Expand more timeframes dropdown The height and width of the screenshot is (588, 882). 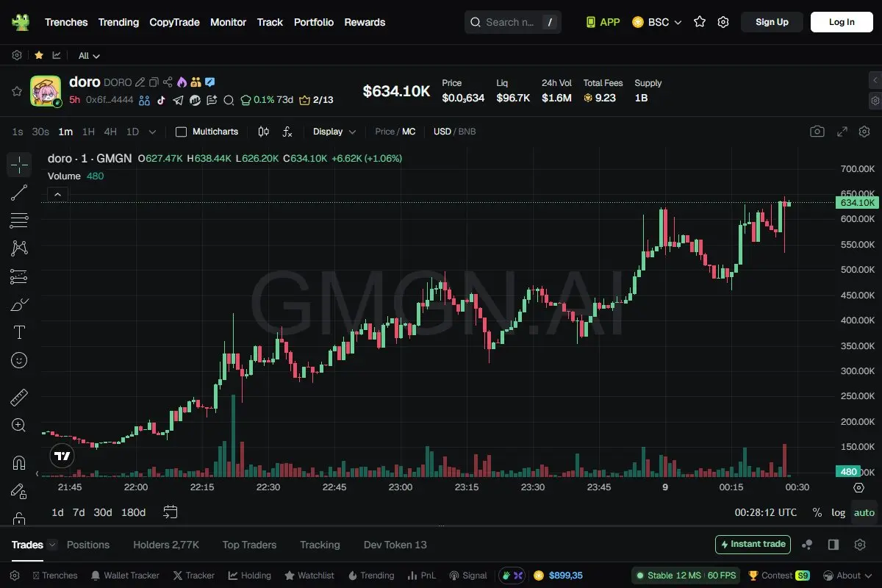(x=152, y=132)
